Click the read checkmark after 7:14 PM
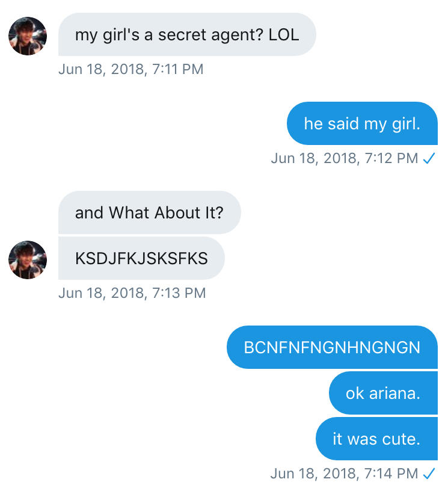The width and height of the screenshot is (448, 491). [x=429, y=473]
